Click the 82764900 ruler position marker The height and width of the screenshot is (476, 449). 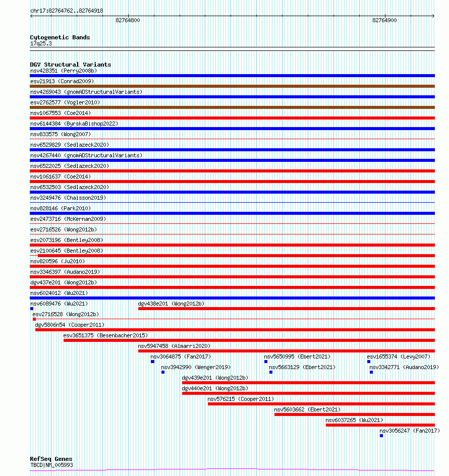pos(384,20)
